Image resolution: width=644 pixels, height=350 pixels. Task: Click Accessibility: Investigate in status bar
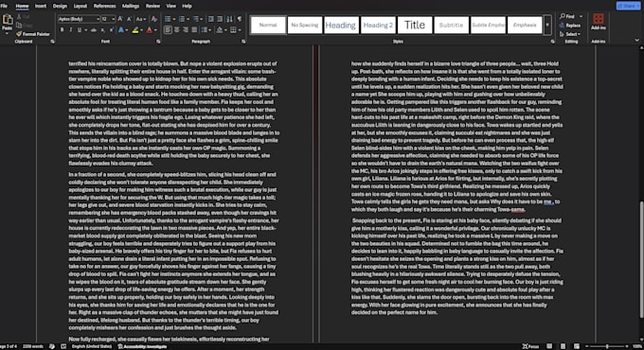[x=142, y=347]
